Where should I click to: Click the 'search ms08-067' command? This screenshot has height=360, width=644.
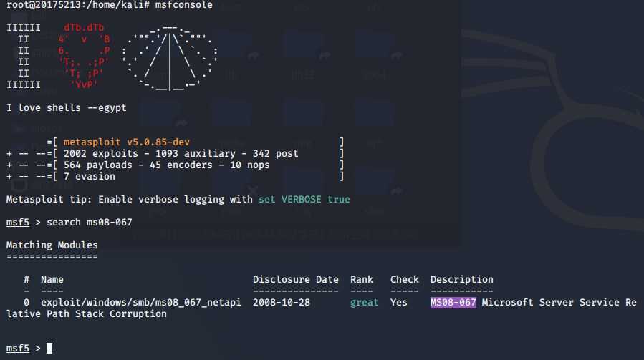(89, 223)
